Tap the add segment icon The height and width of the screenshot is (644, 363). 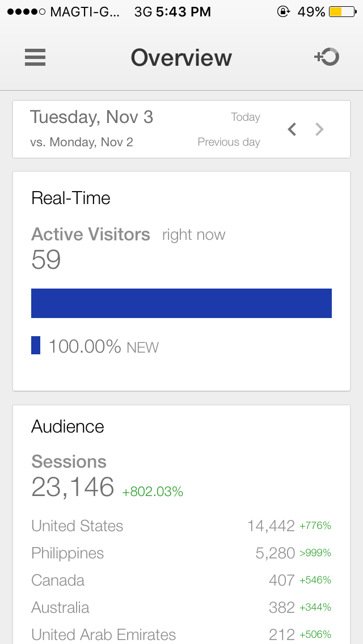coord(327,57)
